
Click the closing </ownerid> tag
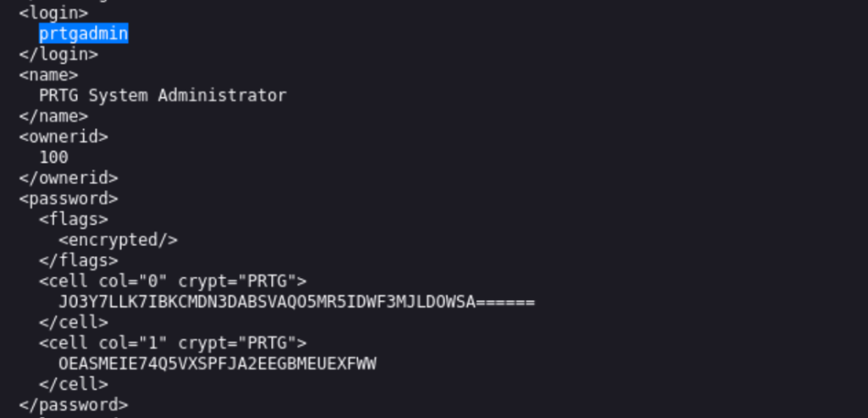pos(69,178)
